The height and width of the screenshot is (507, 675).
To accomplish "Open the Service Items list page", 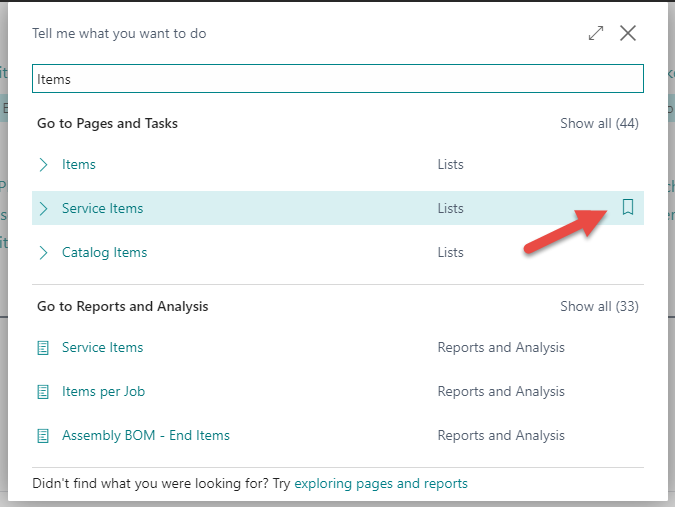I will pos(102,208).
